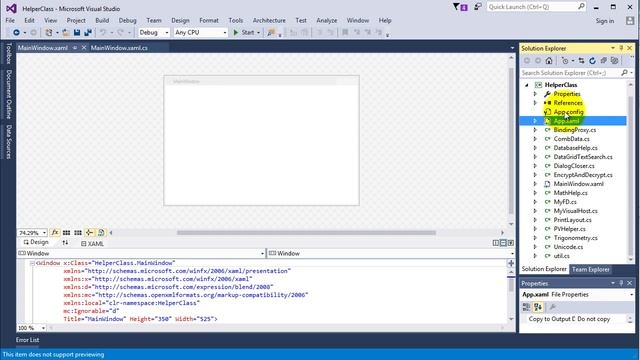
Task: Click the Find in Files toolbar icon
Action: pyautogui.click(x=271, y=32)
